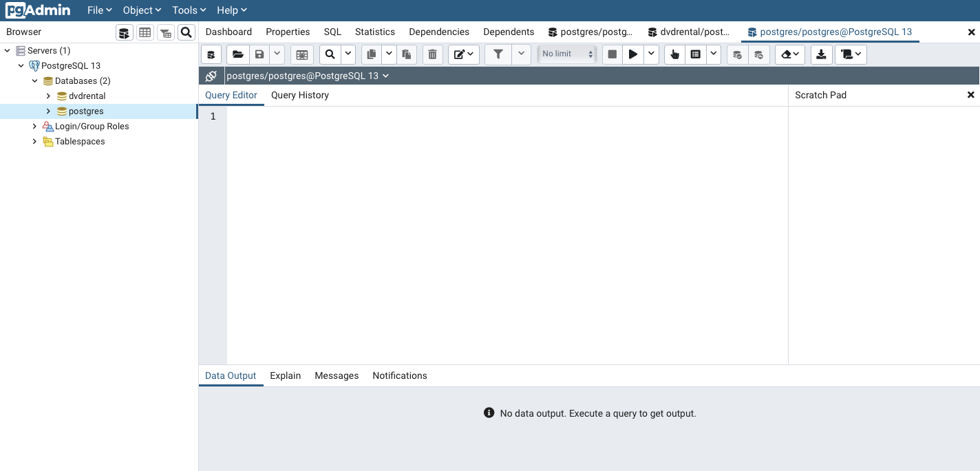The width and height of the screenshot is (980, 471).
Task: Collapse the PostgreSQL 13 server node
Action: tap(21, 66)
